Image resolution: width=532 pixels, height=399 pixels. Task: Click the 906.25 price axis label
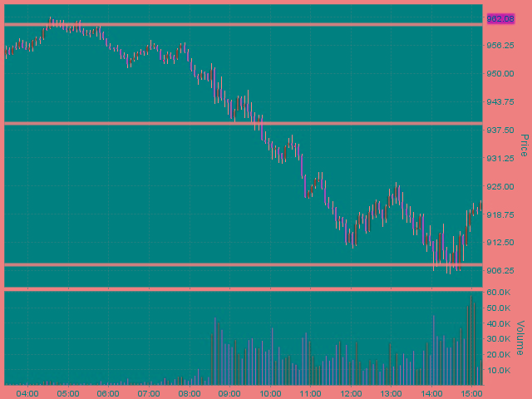tap(500, 270)
